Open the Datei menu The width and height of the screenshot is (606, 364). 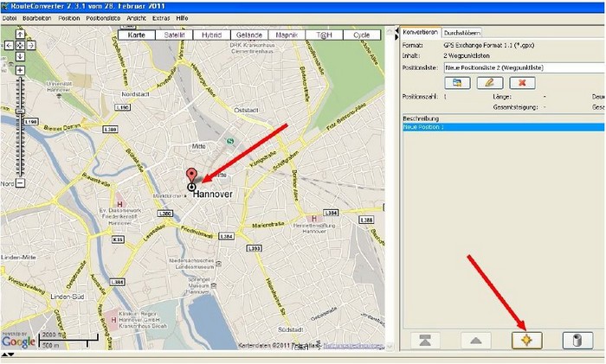[x=10, y=18]
